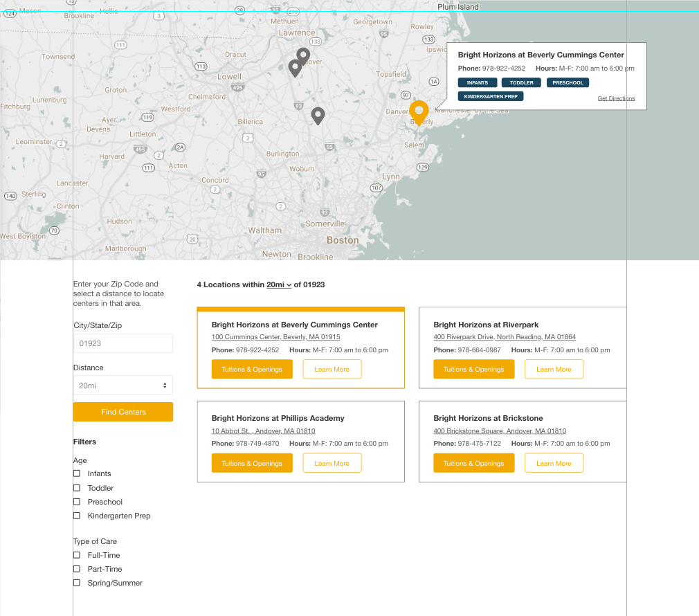Open Get Directions in the map popup
Viewport: 699px width, 616px height.
click(x=616, y=98)
